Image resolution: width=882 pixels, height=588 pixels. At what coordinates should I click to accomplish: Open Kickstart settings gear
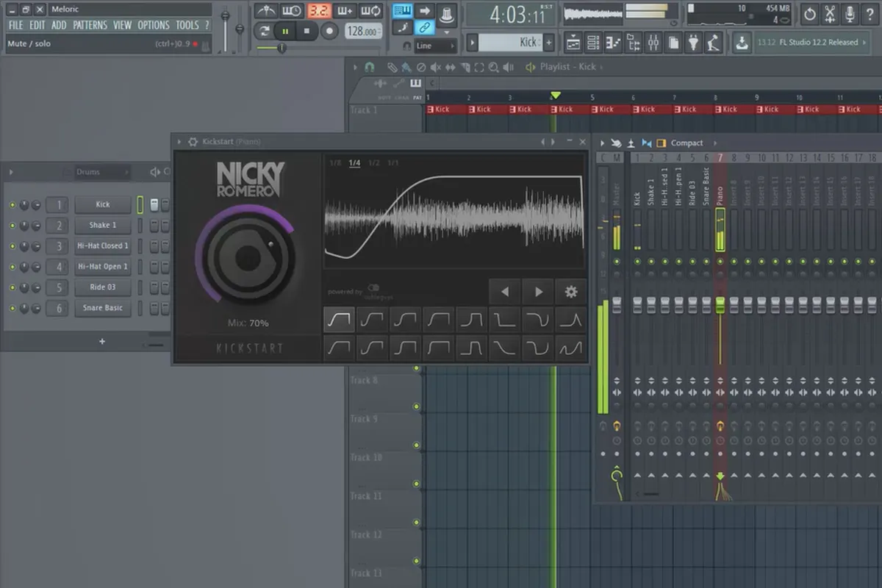pyautogui.click(x=571, y=292)
